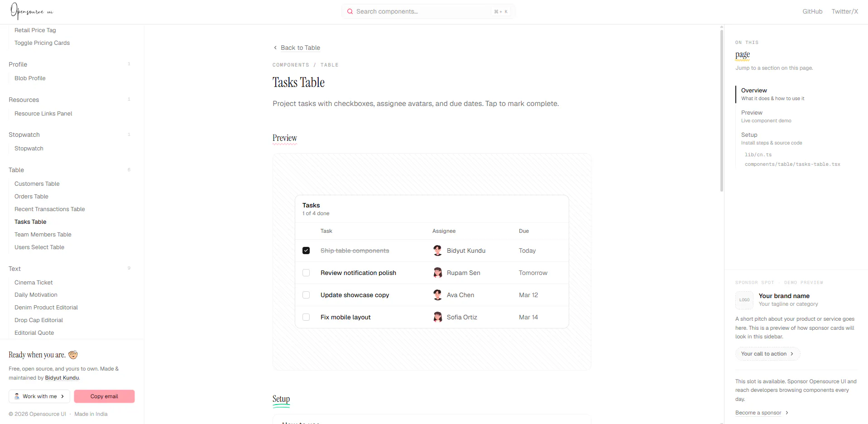Open Orders Table in sidebar
The image size is (868, 424).
click(x=31, y=196)
